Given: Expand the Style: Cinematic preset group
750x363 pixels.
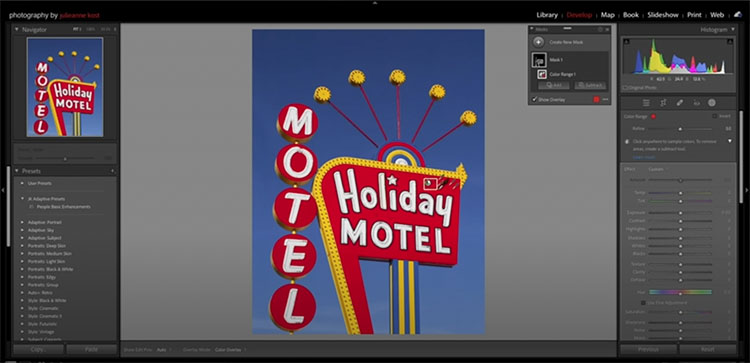Looking at the screenshot, I should pyautogui.click(x=22, y=308).
